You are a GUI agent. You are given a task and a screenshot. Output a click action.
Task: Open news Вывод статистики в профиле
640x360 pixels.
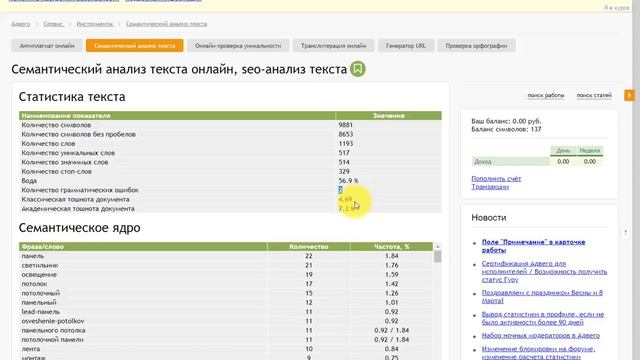tap(543, 318)
